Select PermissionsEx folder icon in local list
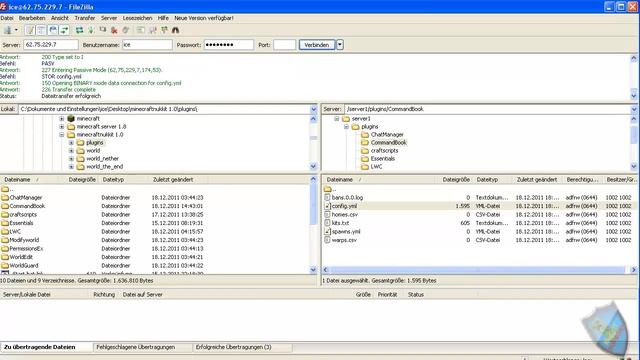 tap(5, 249)
